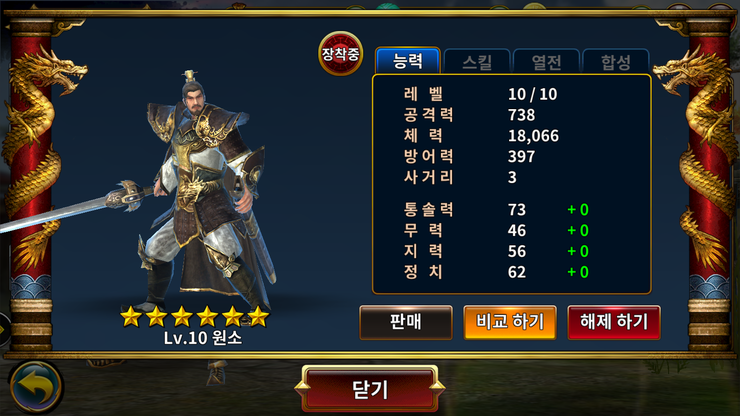Screen dimensions: 740x416
Task: Go to the 합성 tab
Action: [616, 61]
